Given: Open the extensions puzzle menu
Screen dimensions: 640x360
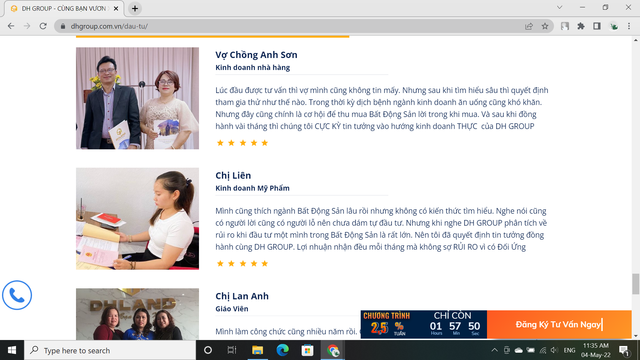Looking at the screenshot, I should tap(581, 26).
